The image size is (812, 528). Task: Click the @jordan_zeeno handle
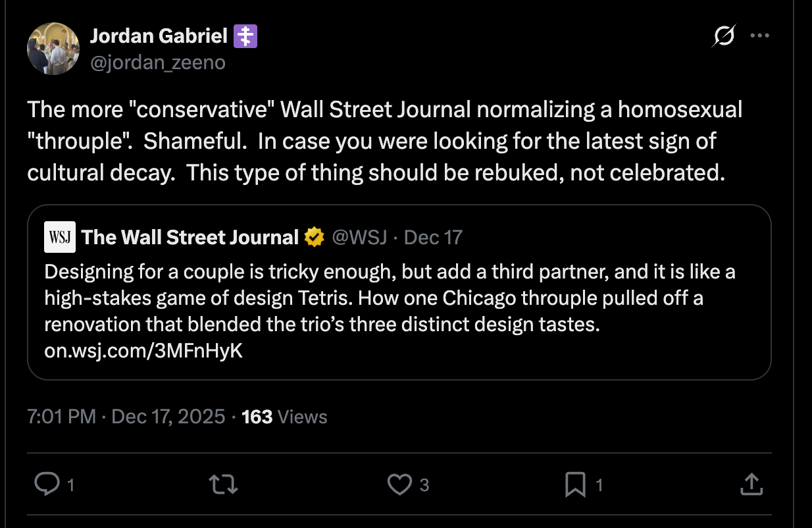(x=159, y=62)
